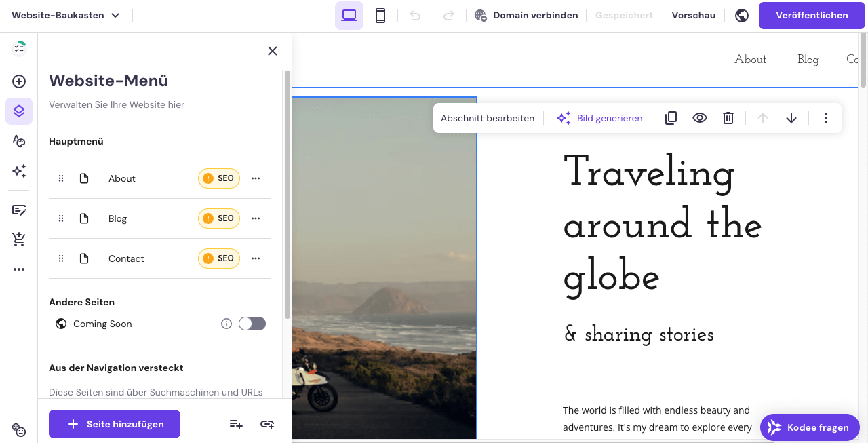
Task: Open the section's more options menu
Action: click(826, 118)
